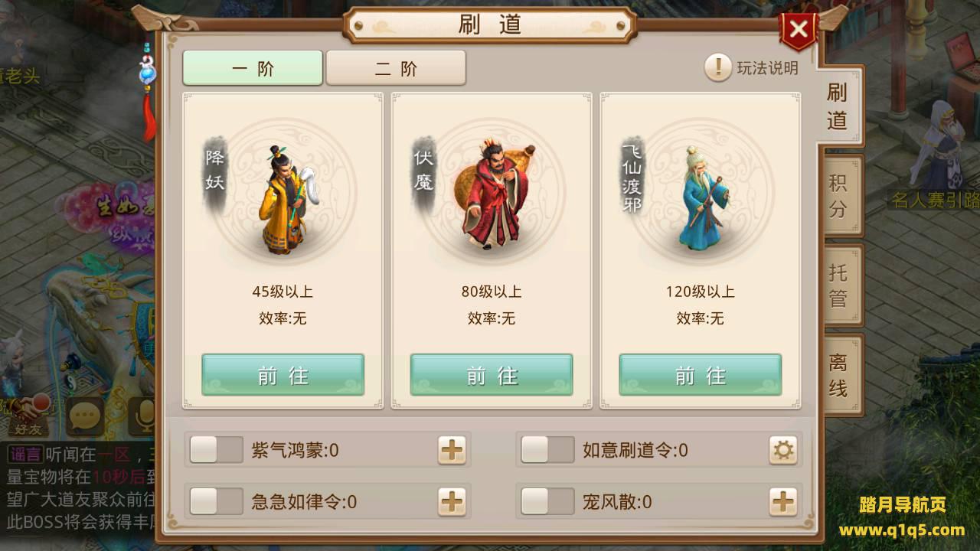Click the plus icon beside 紫气鸿蒙
This screenshot has height=551, width=980.
point(452,450)
